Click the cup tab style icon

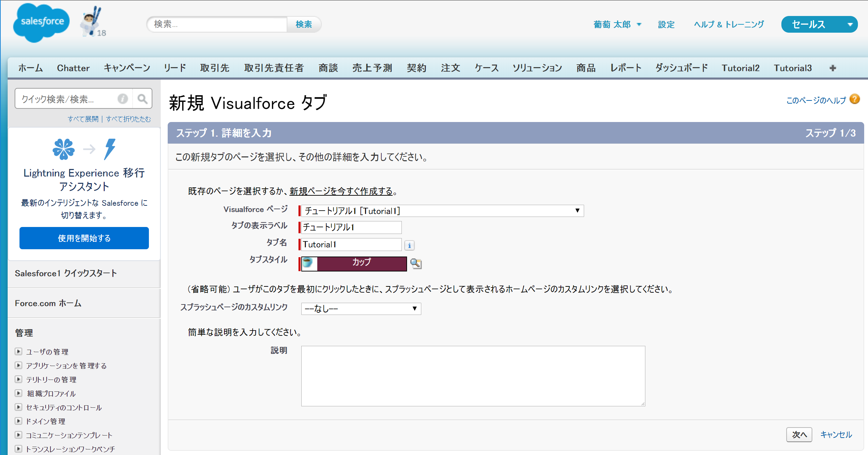(x=308, y=263)
